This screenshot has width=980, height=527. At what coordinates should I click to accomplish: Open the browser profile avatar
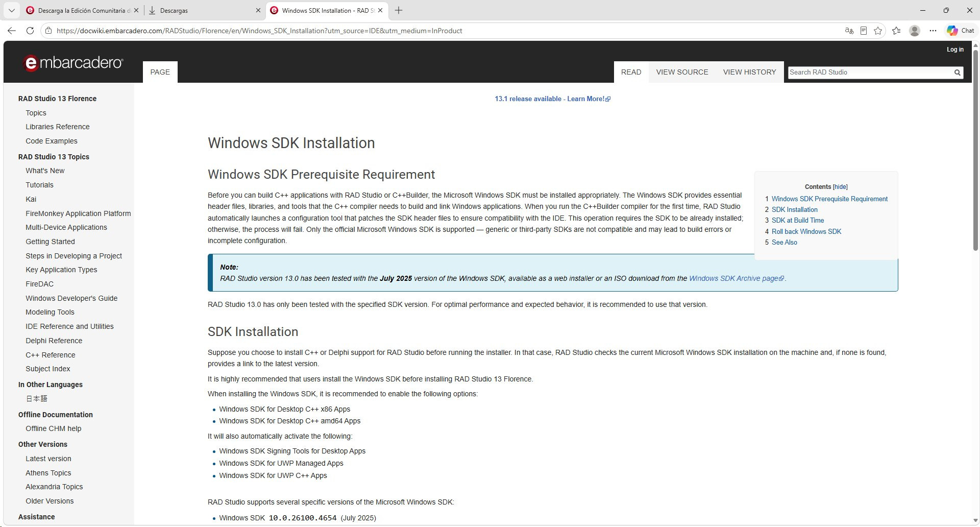tap(915, 31)
